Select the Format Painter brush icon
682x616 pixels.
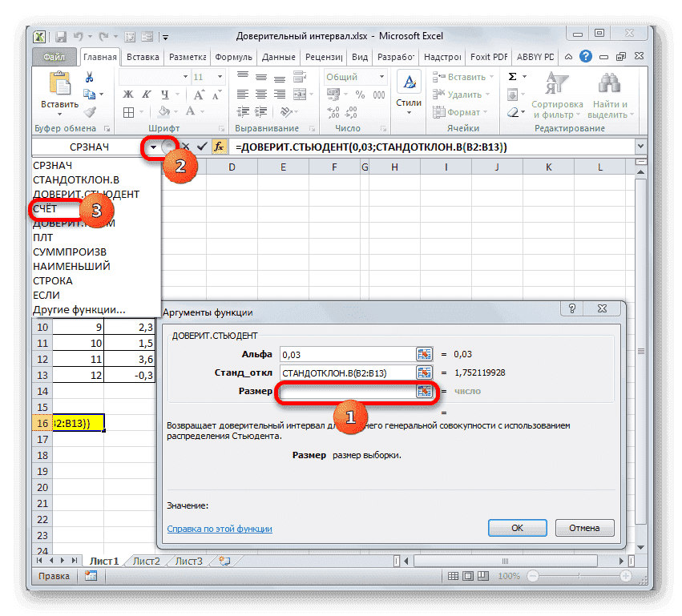click(x=89, y=112)
